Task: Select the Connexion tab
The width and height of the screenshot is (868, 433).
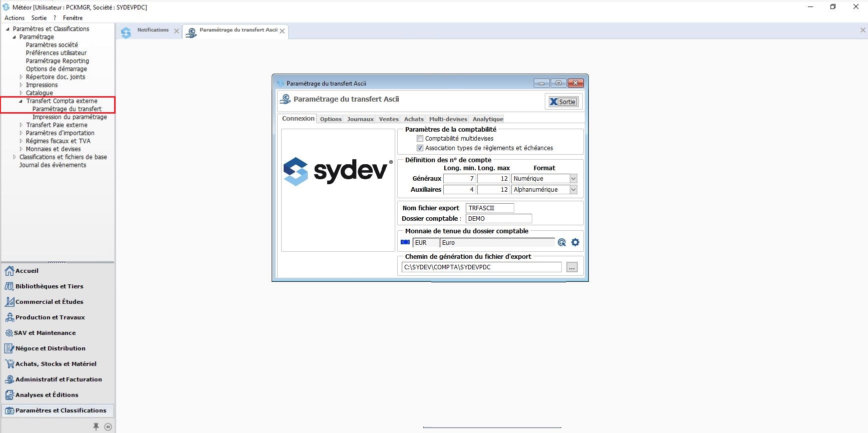Action: [298, 119]
